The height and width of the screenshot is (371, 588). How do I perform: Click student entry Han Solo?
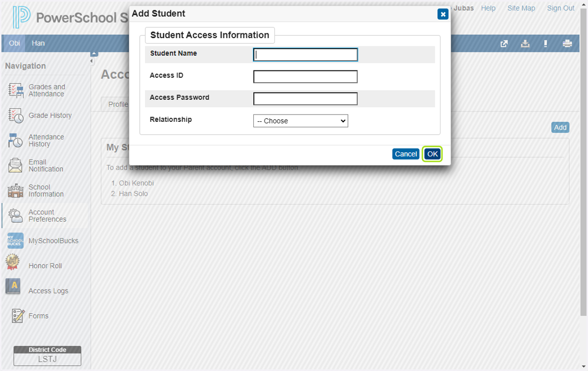pyautogui.click(x=133, y=194)
